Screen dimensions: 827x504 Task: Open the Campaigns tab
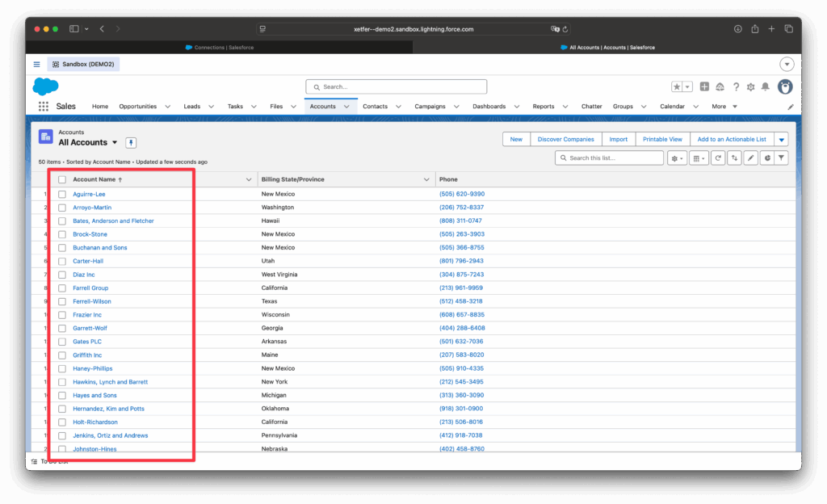click(430, 107)
